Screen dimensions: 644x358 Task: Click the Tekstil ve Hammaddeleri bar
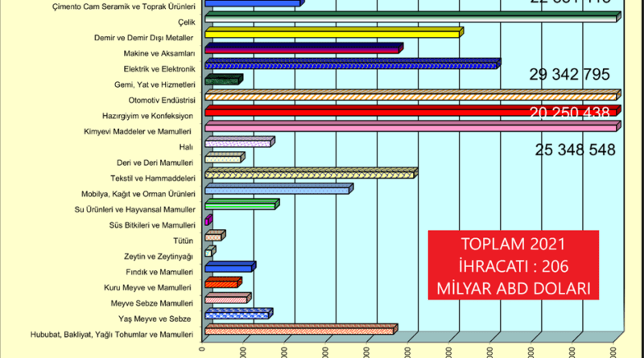click(x=310, y=173)
